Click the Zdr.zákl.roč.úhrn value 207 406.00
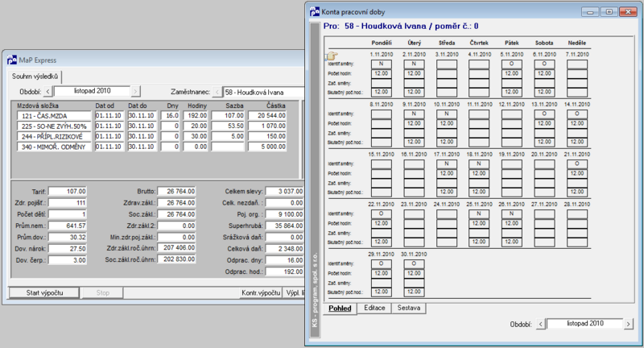644x348 pixels. (176, 248)
